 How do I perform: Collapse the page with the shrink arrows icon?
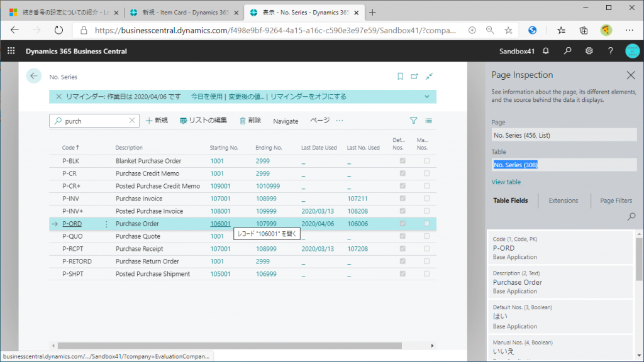(429, 76)
